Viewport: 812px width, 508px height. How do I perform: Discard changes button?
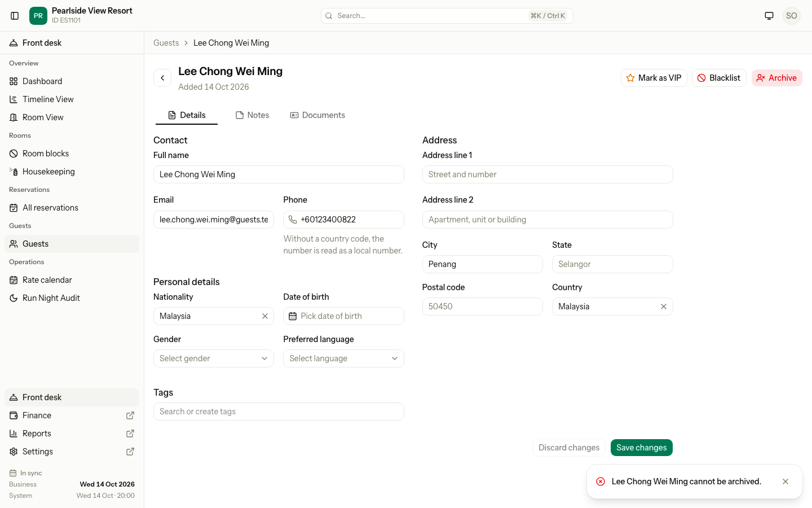(x=569, y=448)
